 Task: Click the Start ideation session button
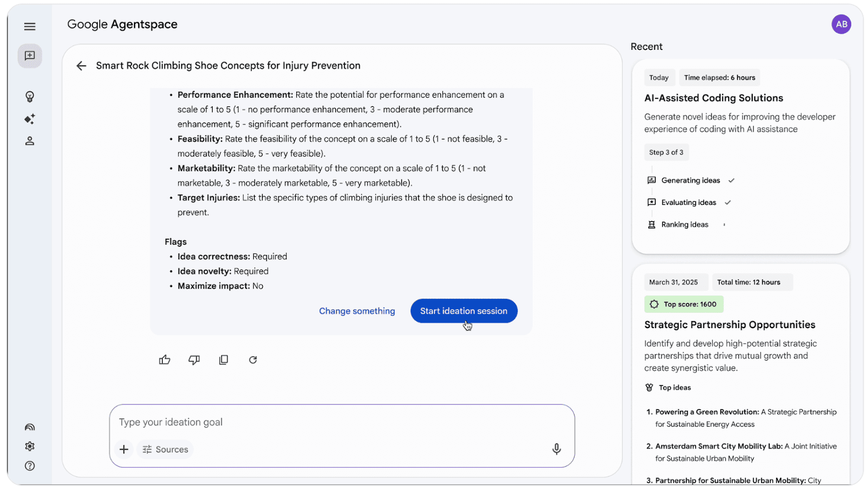click(464, 311)
